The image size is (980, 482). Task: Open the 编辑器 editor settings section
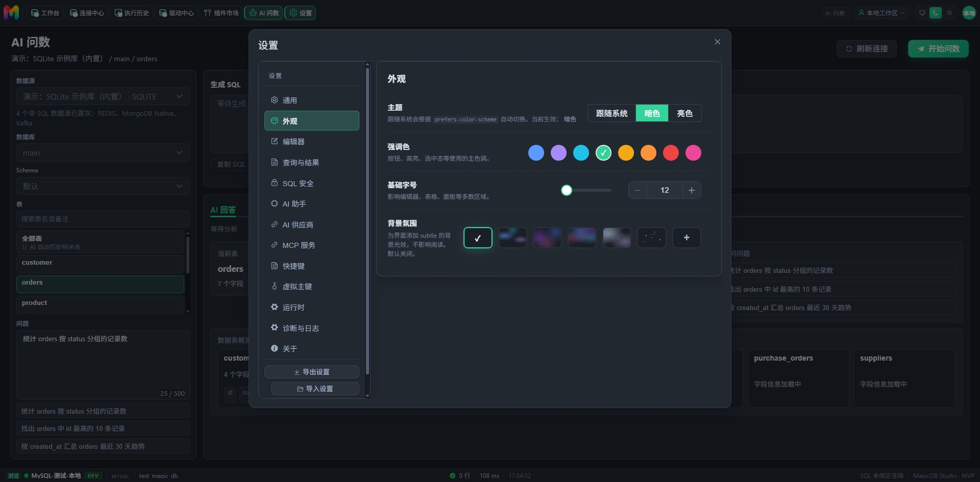tap(311, 141)
